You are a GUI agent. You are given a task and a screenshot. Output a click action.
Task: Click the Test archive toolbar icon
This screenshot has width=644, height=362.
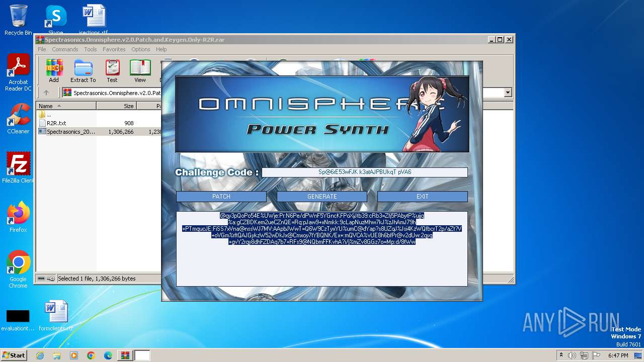point(112,71)
